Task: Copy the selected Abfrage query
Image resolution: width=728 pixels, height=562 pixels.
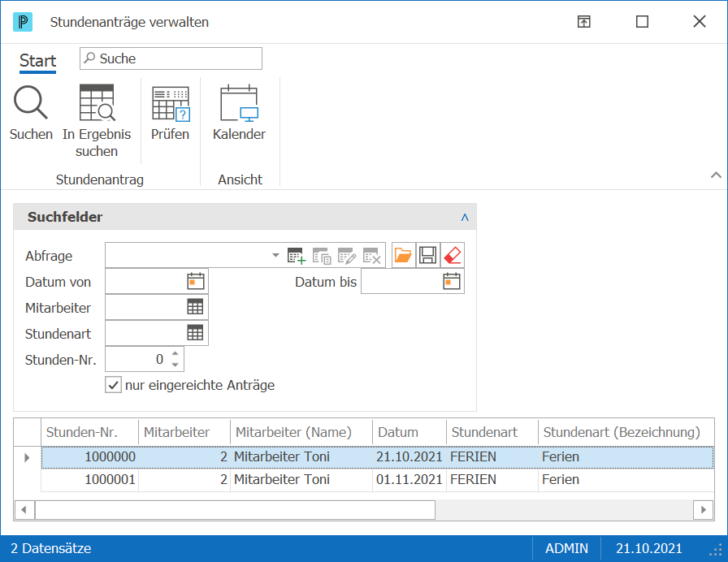Action: (x=322, y=256)
